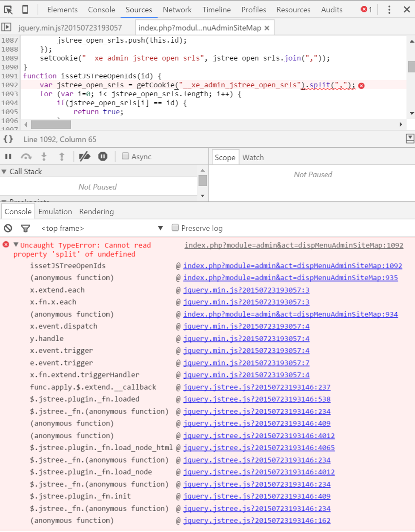
Task: Collapse the Uncaught TypeError stack trace
Action: (16, 245)
